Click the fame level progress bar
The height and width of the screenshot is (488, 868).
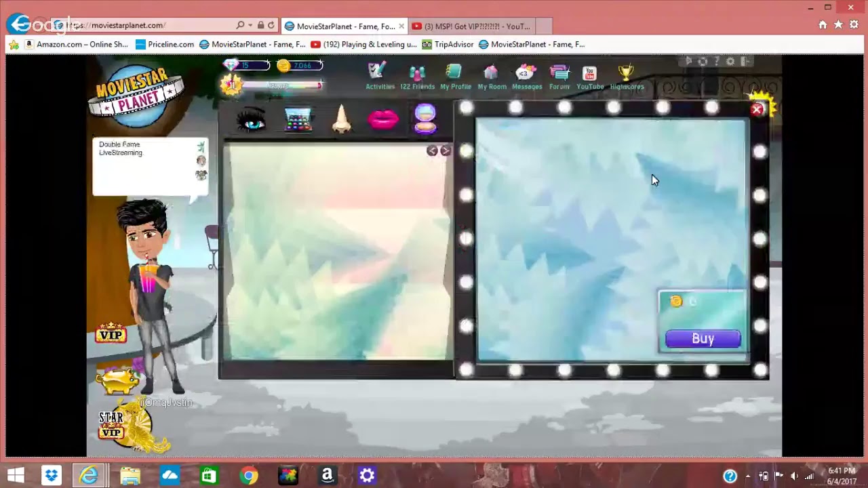click(271, 85)
